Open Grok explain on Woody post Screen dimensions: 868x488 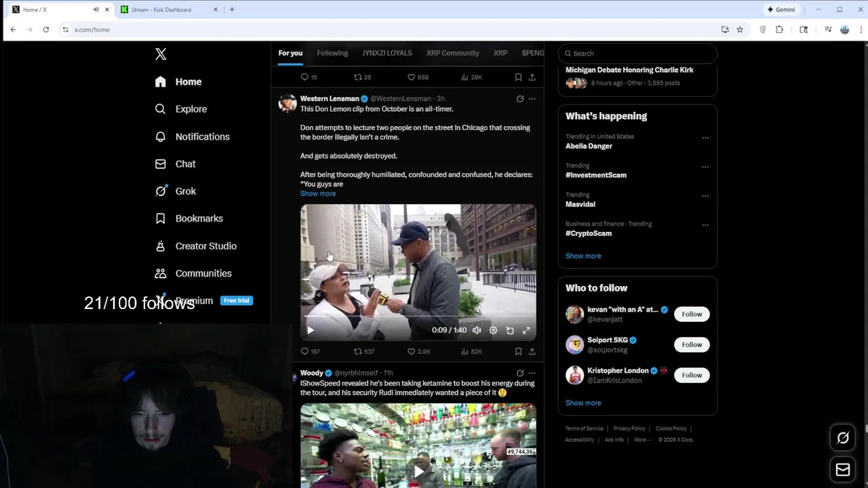(520, 373)
